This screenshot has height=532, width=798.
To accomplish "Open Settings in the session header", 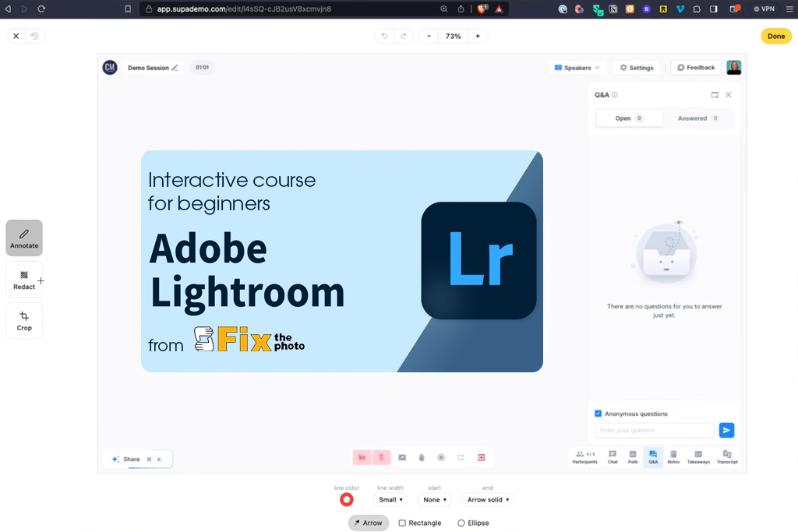I will pos(637,68).
